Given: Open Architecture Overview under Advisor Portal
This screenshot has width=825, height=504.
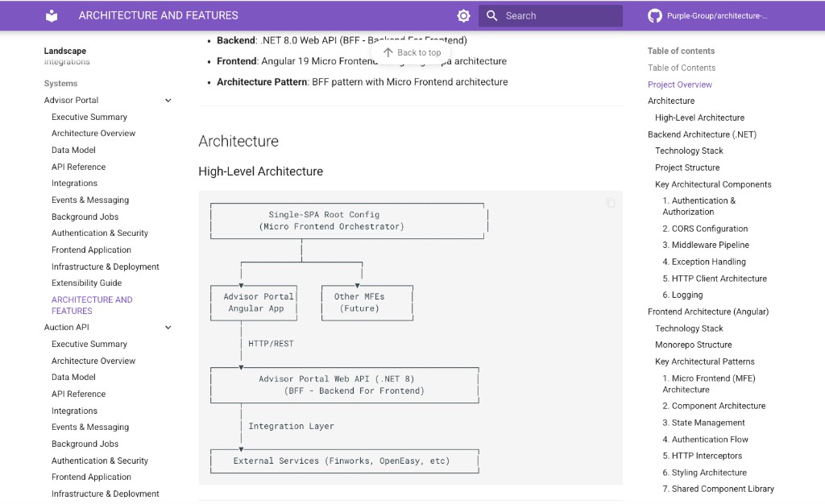Looking at the screenshot, I should tap(93, 133).
